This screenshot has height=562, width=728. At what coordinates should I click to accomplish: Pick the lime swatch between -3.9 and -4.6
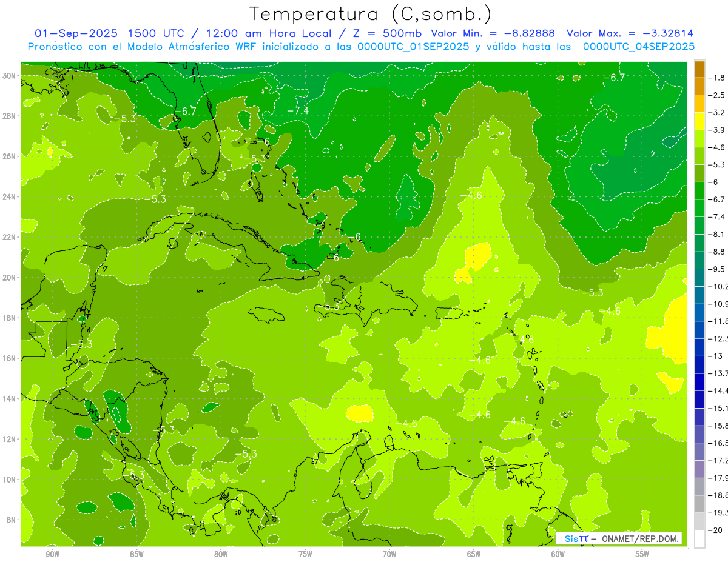tap(699, 138)
